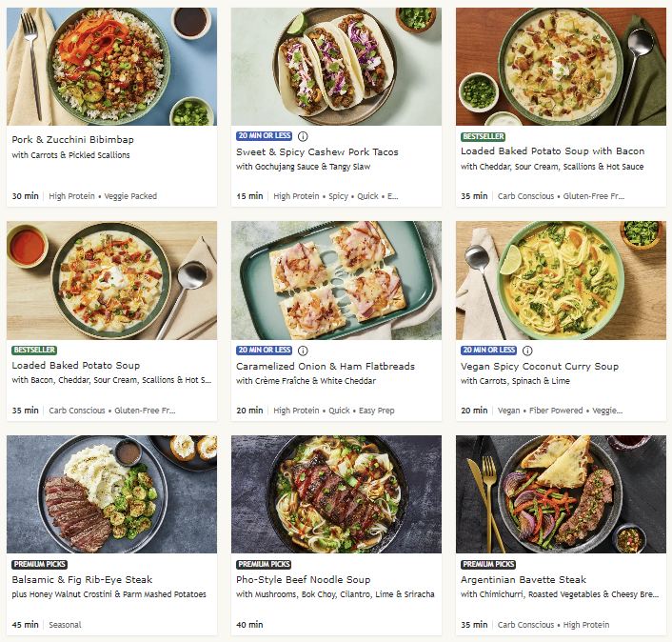Click info icon on Vegan Coconut Curry Soup card
The image size is (672, 642).
click(527, 351)
